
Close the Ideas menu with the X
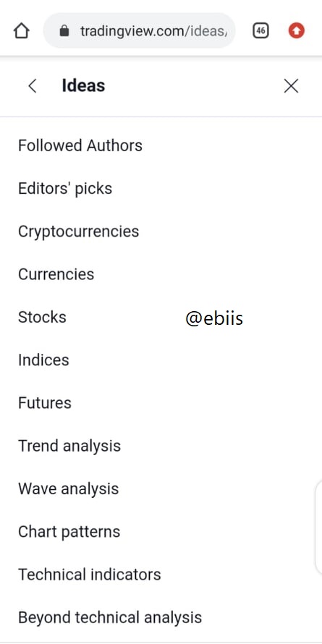(x=291, y=86)
